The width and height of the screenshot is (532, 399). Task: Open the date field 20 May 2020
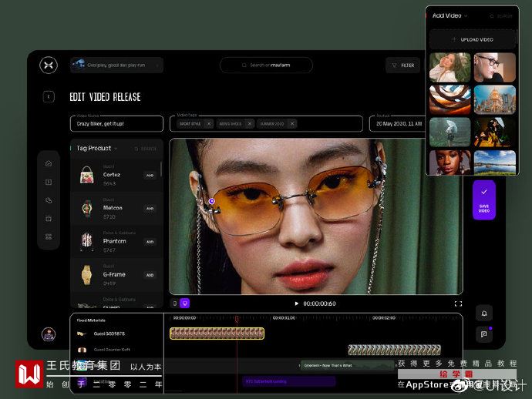pyautogui.click(x=398, y=124)
